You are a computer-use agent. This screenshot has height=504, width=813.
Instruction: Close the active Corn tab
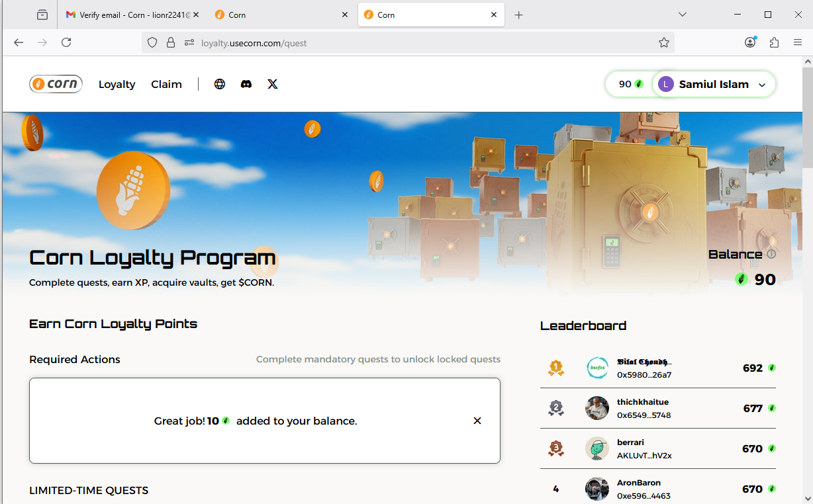[x=494, y=15]
